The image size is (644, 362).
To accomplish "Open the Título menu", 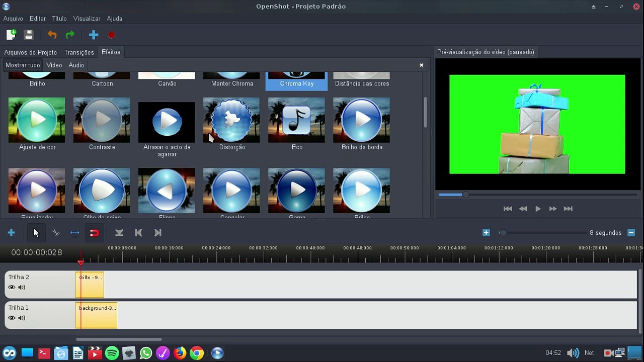I will 59,19.
